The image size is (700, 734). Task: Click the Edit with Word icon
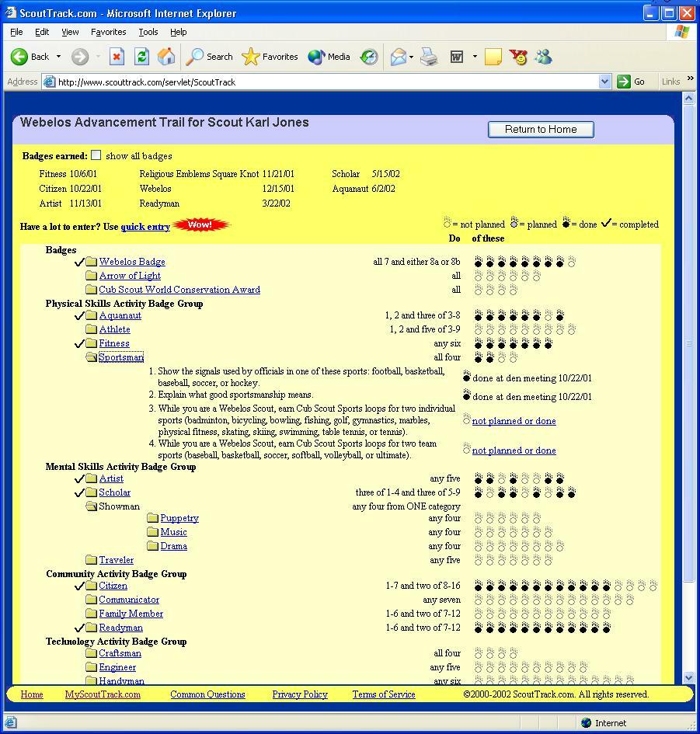(x=457, y=57)
